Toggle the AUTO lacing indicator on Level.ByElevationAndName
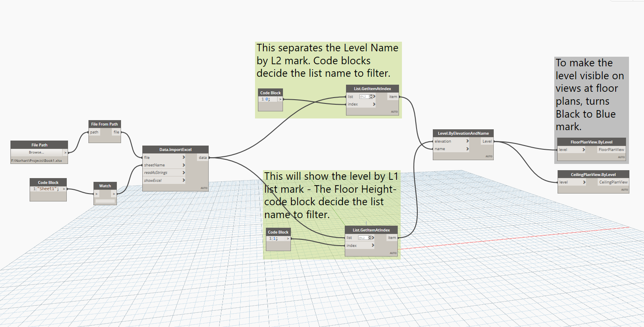Viewport: 644px width, 327px height. point(488,156)
